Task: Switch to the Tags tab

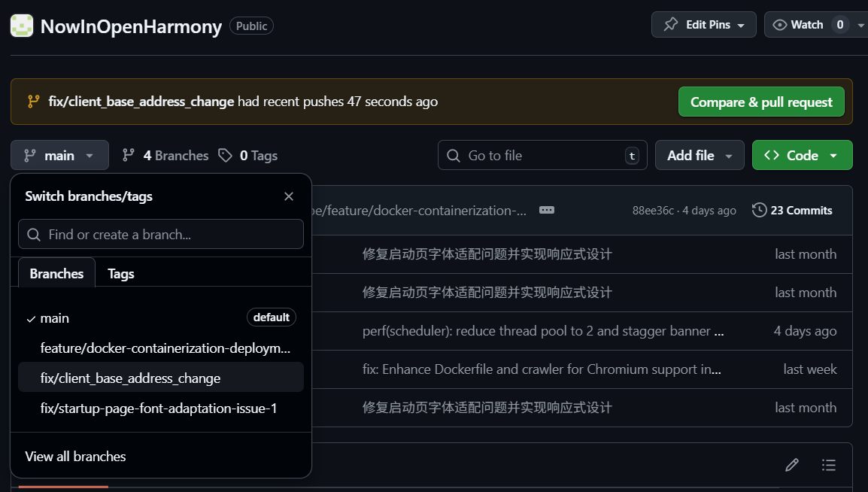Action: [x=121, y=274]
